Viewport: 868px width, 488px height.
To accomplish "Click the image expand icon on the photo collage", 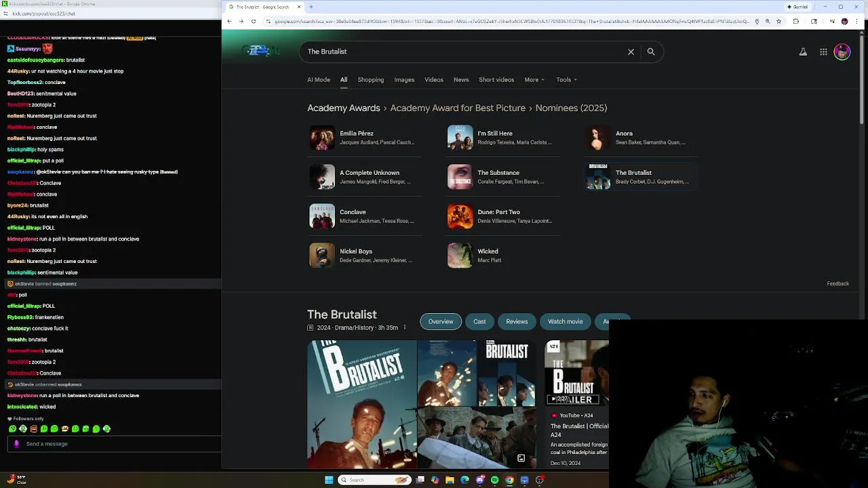I will click(521, 458).
